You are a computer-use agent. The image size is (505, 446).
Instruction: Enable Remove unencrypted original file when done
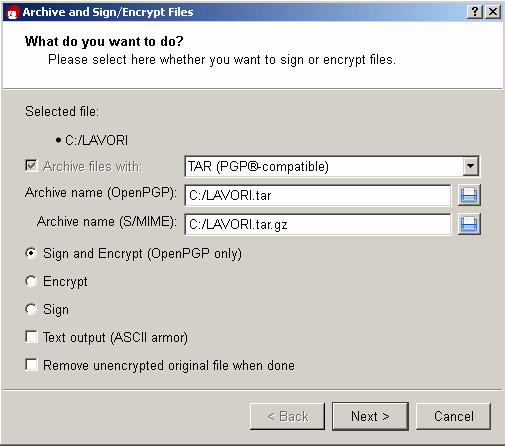(31, 365)
